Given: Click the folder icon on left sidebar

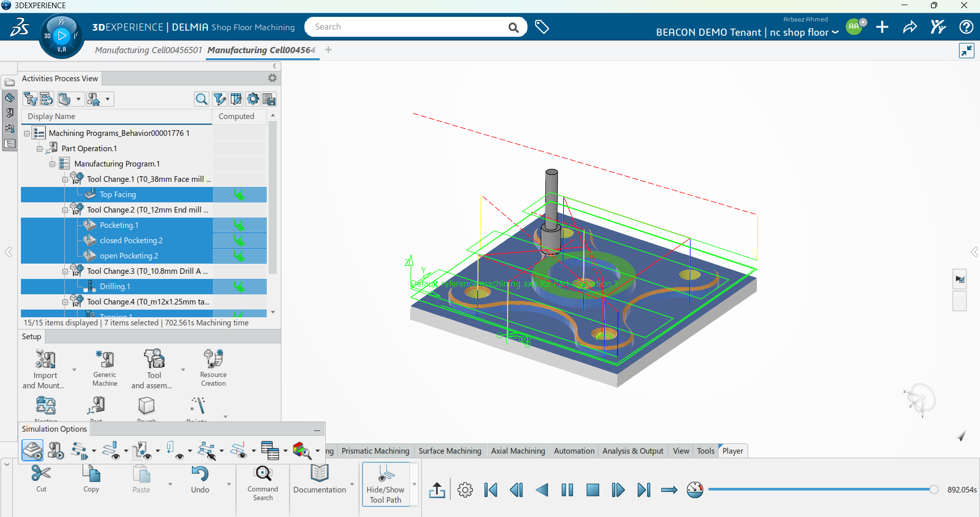Looking at the screenshot, I should [x=10, y=82].
